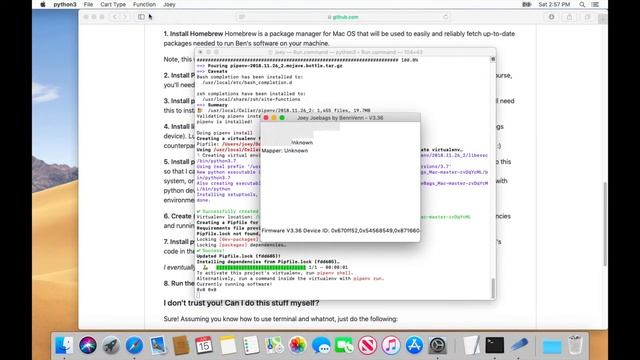Open the blue Downloads folder in Dock
Image resolution: width=640 pixels, height=360 pixels.
click(x=551, y=345)
